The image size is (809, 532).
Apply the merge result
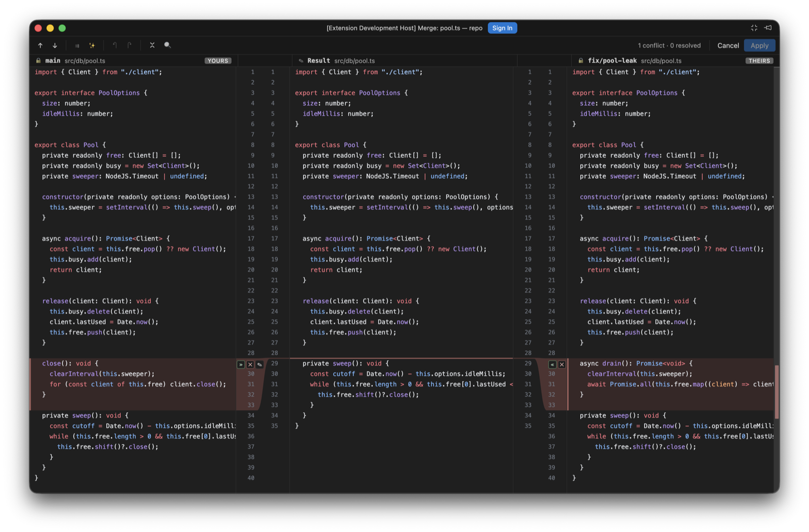[x=759, y=45]
